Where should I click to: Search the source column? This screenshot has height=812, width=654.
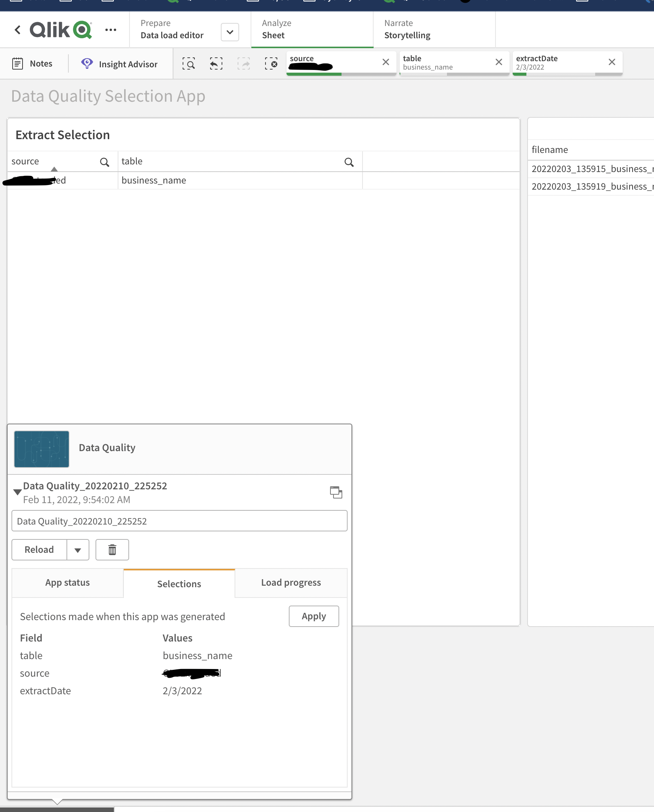(104, 162)
